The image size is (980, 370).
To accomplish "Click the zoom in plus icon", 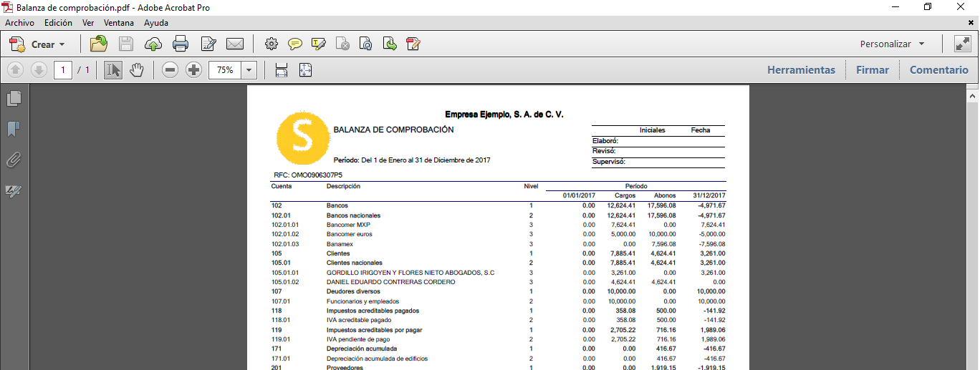I will [x=193, y=70].
